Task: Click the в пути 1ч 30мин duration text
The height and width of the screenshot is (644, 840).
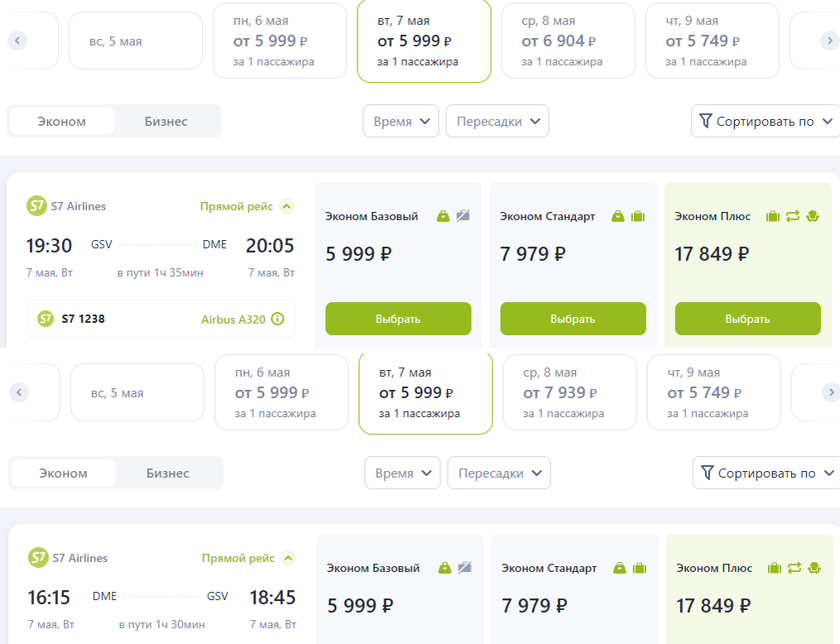Action: pos(161,624)
